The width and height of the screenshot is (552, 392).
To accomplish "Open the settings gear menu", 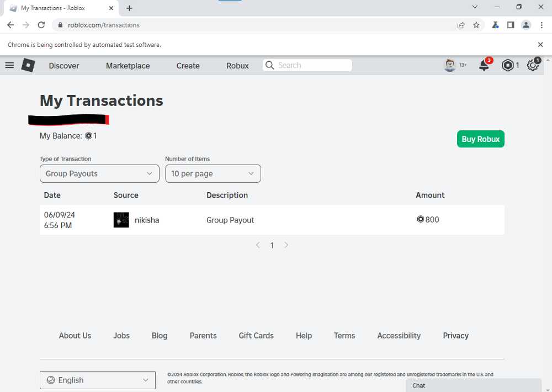I will 533,65.
